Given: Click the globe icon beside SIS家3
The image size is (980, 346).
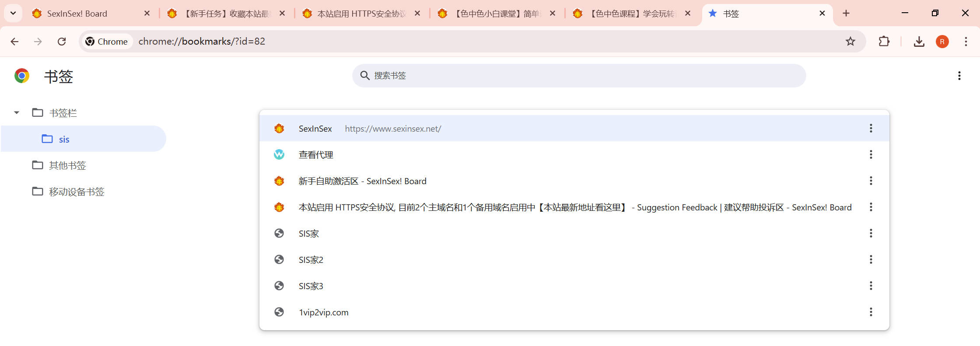Looking at the screenshot, I should point(279,286).
